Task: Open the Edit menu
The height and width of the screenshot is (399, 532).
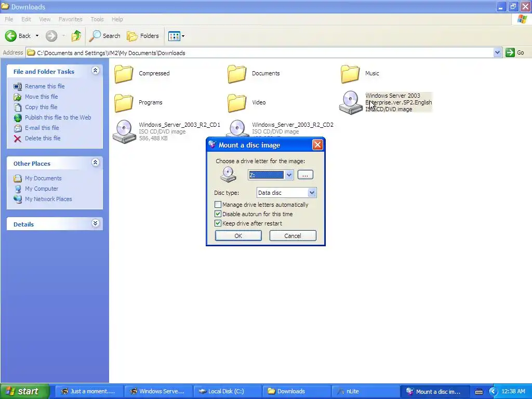Action: [x=26, y=19]
